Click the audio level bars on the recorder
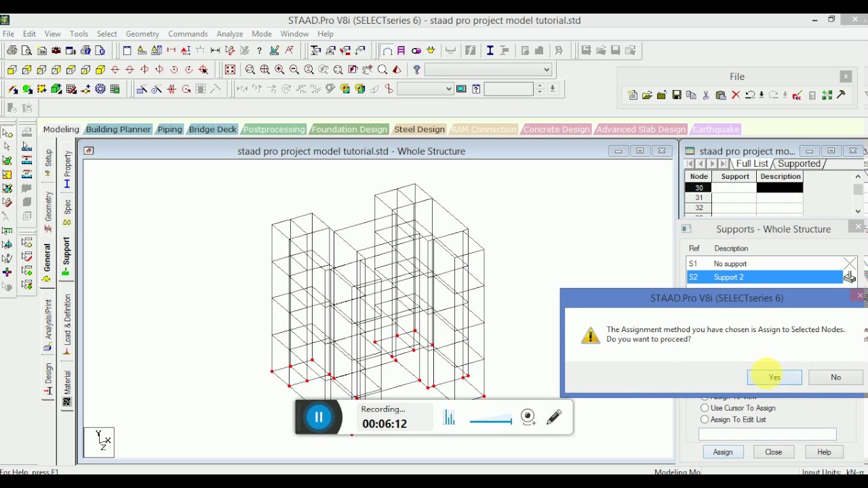The height and width of the screenshot is (488, 868). tap(449, 418)
